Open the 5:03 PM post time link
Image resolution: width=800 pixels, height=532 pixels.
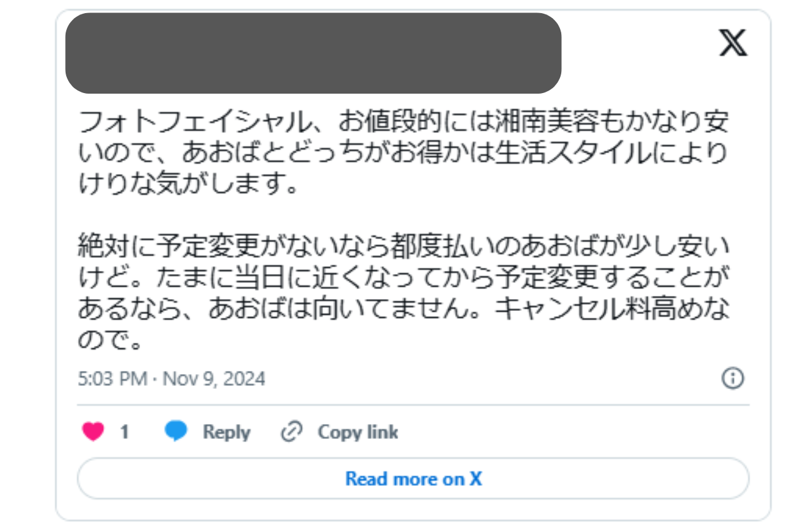[112, 379]
